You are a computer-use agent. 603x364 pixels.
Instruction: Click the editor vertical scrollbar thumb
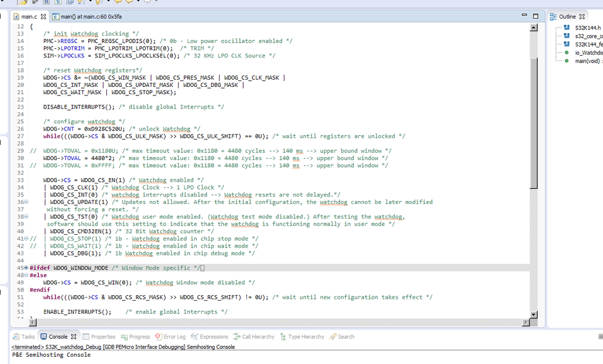click(534, 123)
